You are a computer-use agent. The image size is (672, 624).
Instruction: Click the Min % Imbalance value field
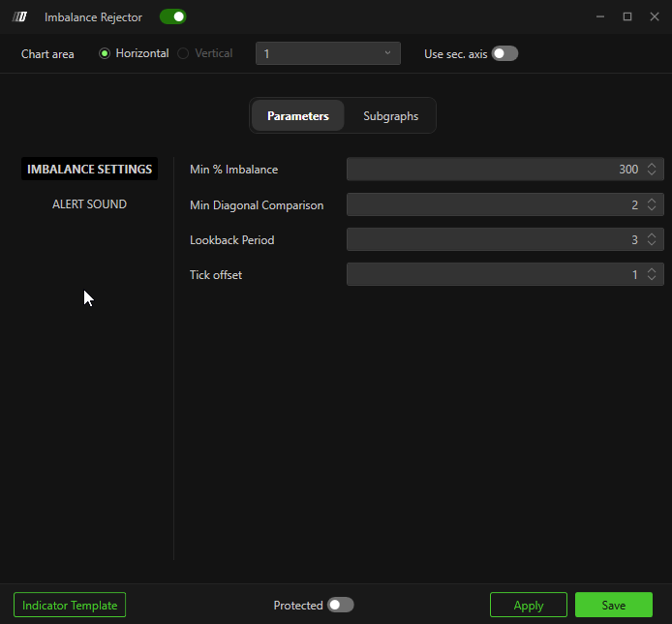[494, 170]
